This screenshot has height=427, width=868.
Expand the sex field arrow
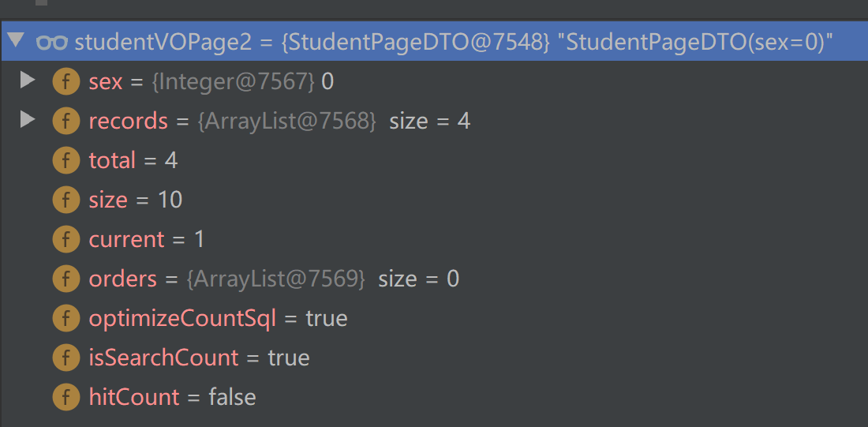27,81
